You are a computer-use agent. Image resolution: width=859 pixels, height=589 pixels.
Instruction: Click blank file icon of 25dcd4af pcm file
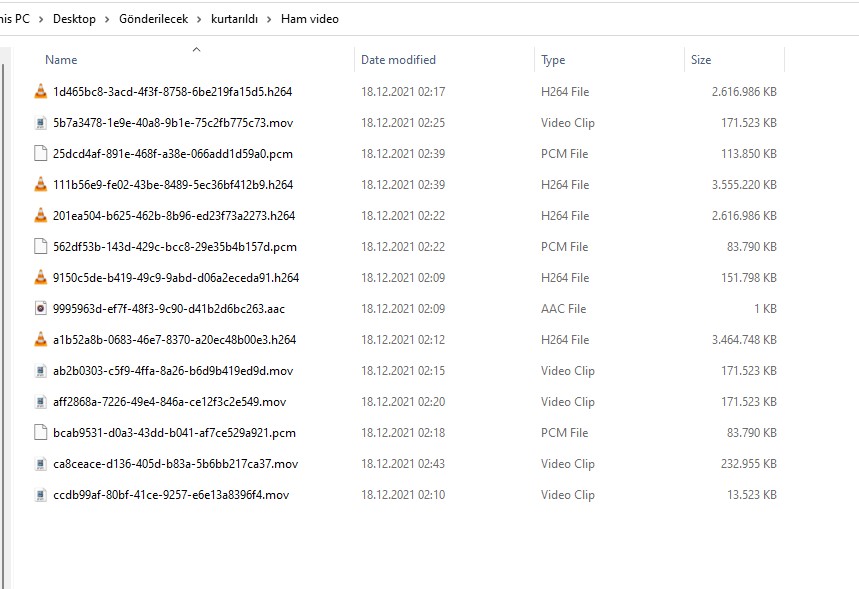coord(40,154)
